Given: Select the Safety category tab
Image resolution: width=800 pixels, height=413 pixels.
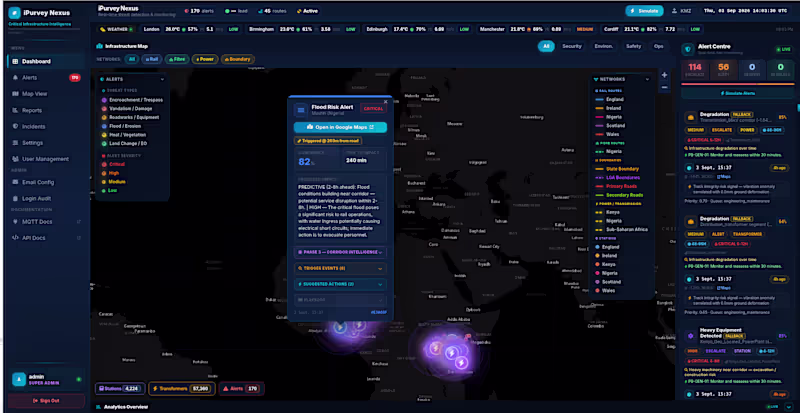Looking at the screenshot, I should tap(633, 46).
